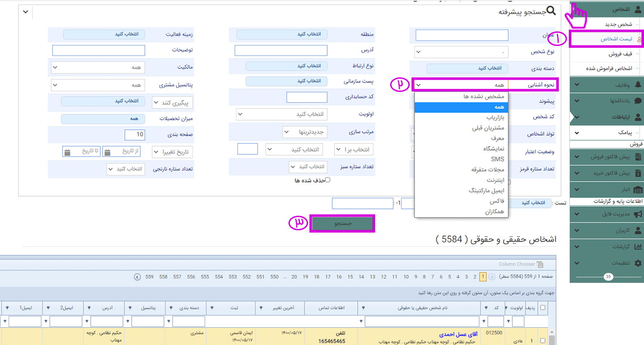Viewport: 644px width, 345px height.
Task: Collapse the sidebar with double-arrow button
Action: [608, 277]
